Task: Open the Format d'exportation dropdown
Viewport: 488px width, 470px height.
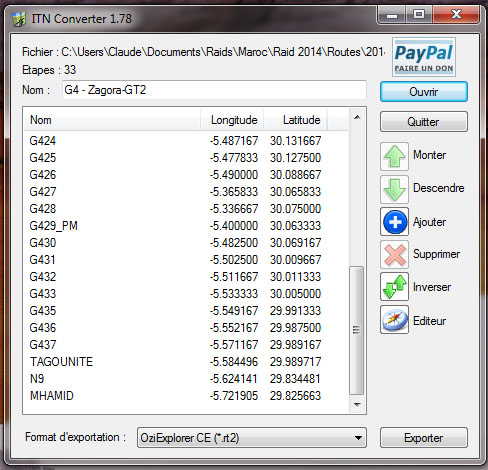Action: tap(252, 438)
